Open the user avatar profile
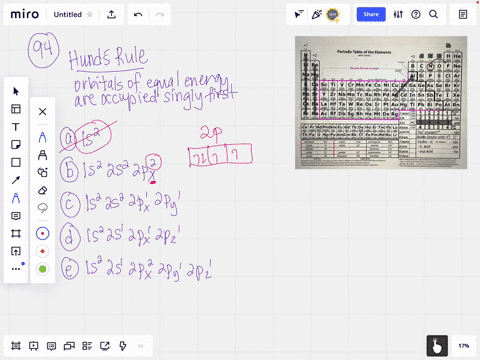This screenshot has height=360, width=480. point(333,14)
